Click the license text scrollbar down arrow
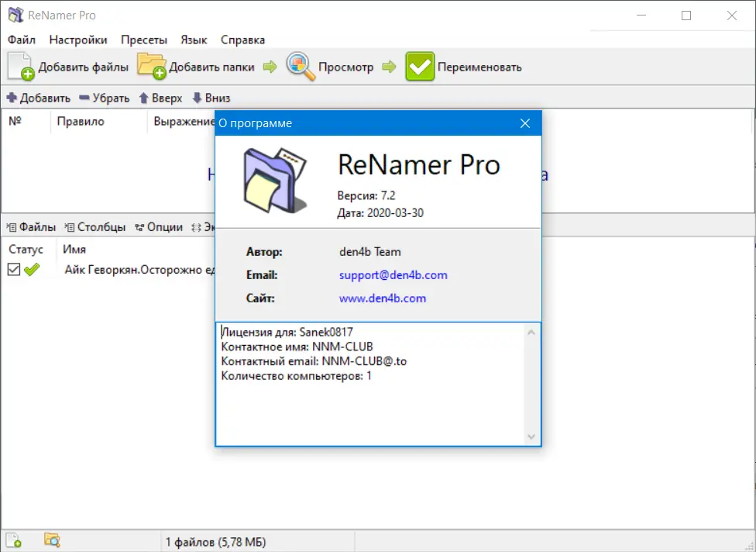Viewport: 756px width, 552px height. pyautogui.click(x=532, y=436)
